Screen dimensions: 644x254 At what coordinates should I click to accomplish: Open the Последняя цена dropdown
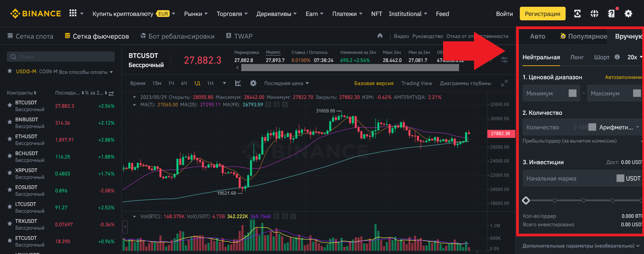coord(287,83)
